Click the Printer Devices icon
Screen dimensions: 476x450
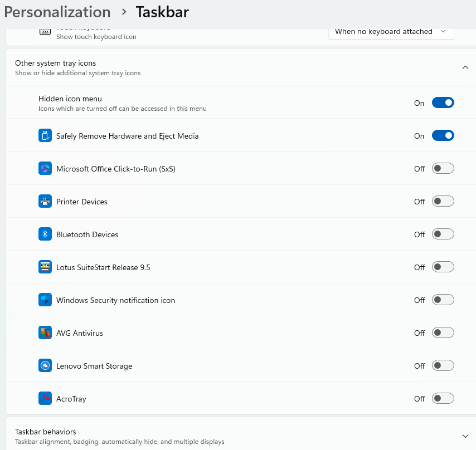(45, 202)
